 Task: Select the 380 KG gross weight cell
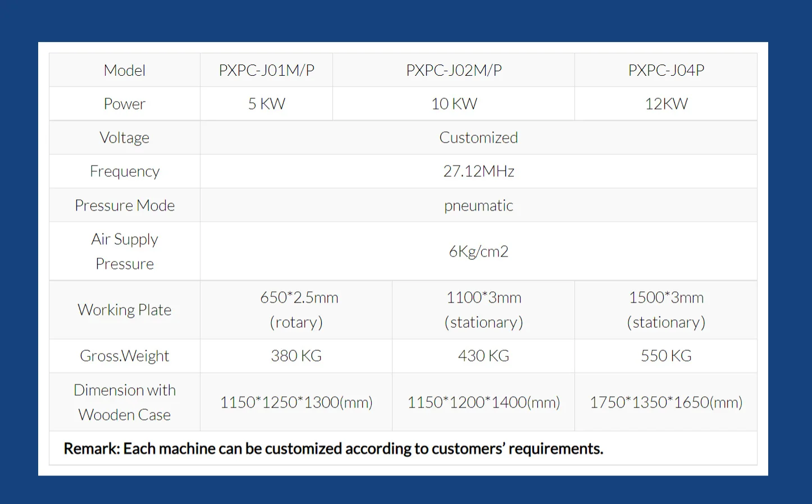pyautogui.click(x=296, y=356)
